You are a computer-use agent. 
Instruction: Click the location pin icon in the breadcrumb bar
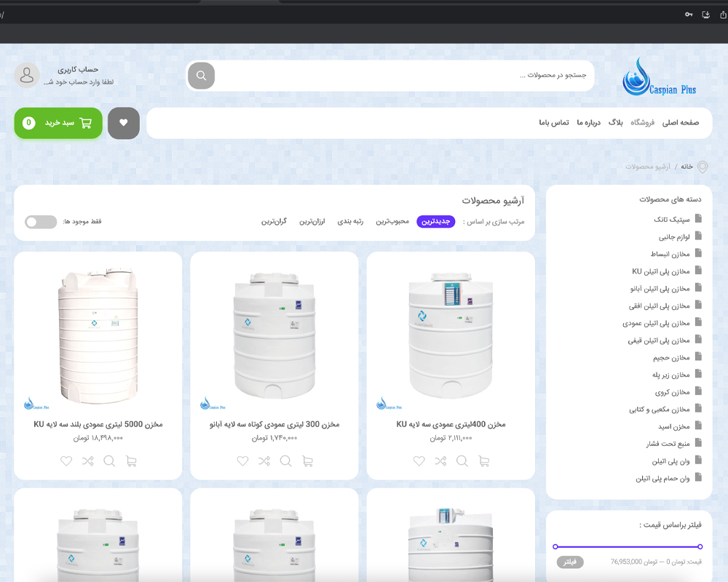[x=702, y=167]
